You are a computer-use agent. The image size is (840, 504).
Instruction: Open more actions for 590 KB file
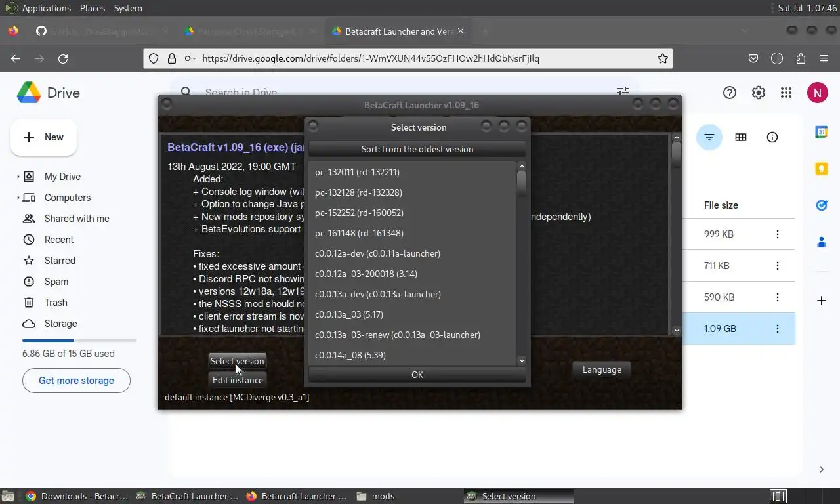[x=778, y=297]
